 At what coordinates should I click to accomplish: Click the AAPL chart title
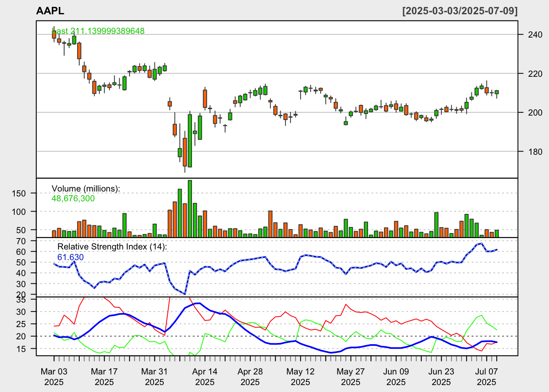click(x=50, y=11)
